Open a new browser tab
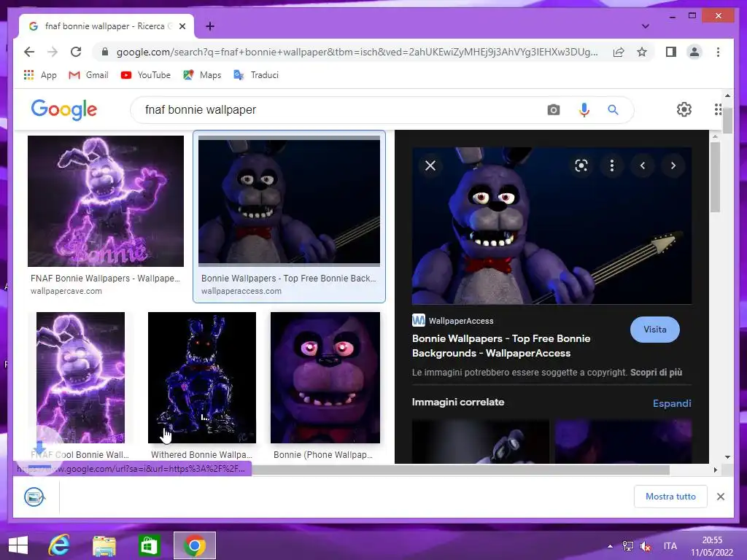 coord(209,26)
